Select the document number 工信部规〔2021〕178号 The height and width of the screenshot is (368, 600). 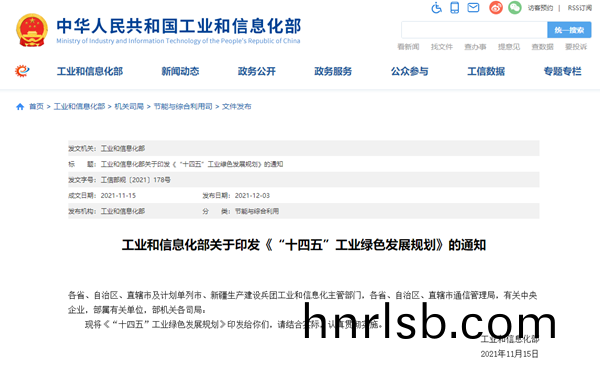tap(135, 180)
